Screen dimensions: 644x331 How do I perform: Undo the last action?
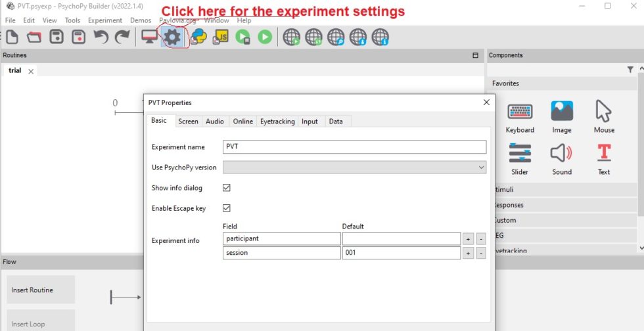(101, 37)
